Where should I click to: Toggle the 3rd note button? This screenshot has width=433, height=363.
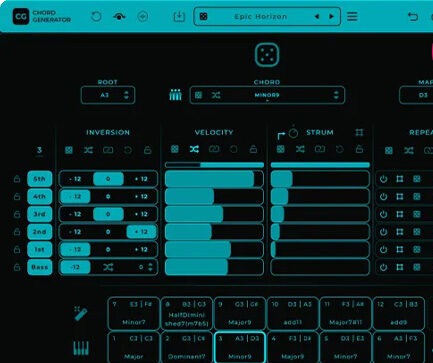coord(39,214)
